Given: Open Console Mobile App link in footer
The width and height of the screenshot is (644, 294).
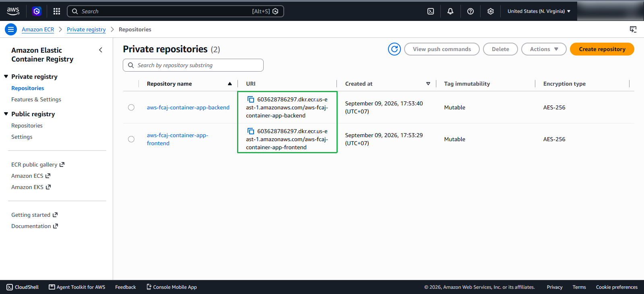Looking at the screenshot, I should (171, 287).
